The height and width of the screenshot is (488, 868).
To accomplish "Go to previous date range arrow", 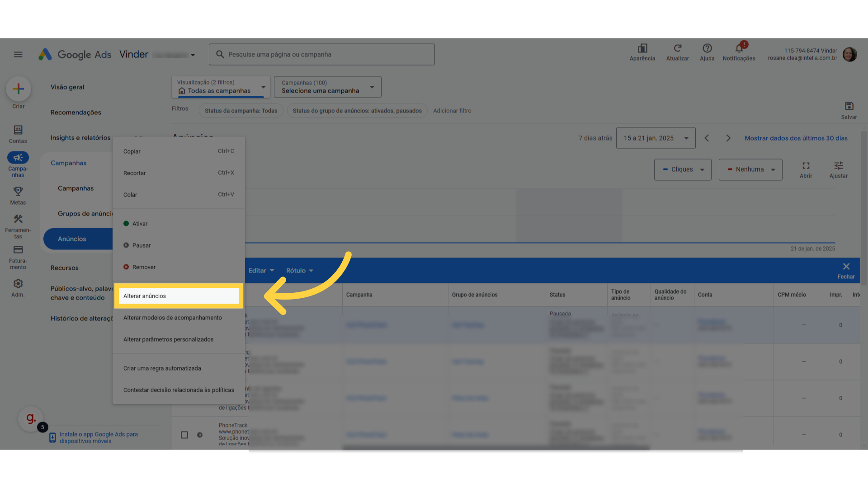I will (707, 138).
